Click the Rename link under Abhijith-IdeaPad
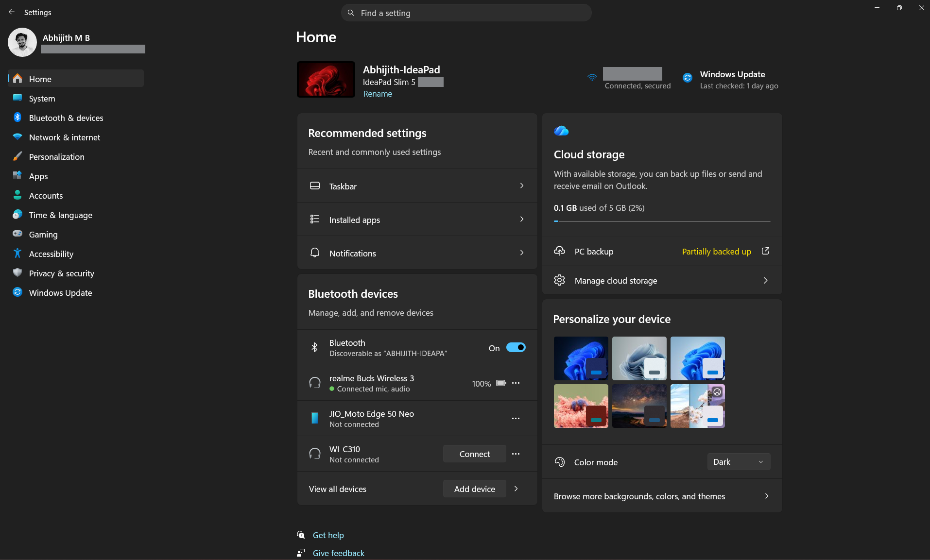 tap(377, 93)
